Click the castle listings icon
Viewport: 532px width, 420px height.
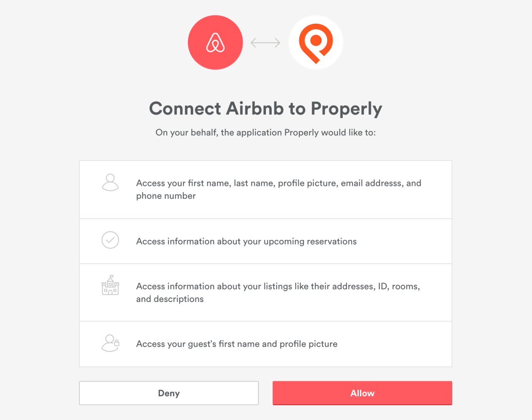[110, 285]
